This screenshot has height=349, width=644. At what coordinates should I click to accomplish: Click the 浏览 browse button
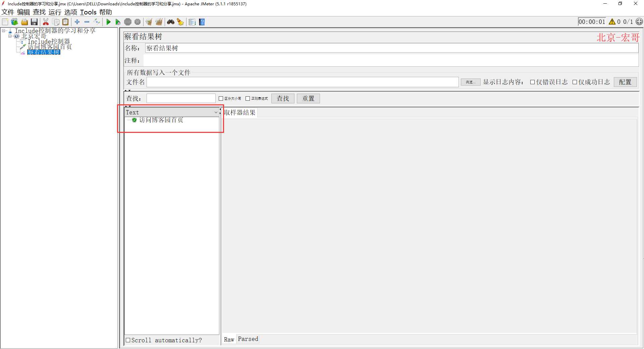(x=470, y=82)
